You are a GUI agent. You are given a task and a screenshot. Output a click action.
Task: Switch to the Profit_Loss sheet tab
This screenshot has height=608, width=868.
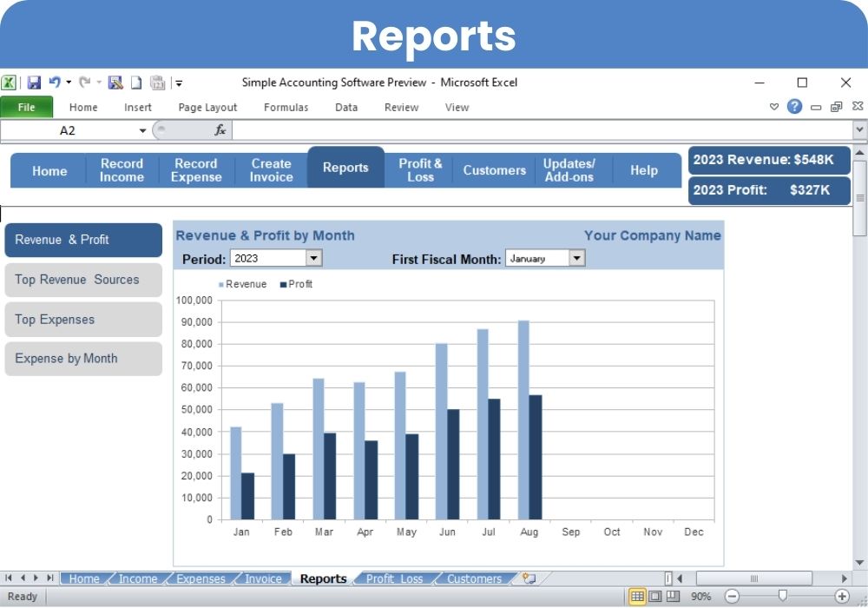394,579
